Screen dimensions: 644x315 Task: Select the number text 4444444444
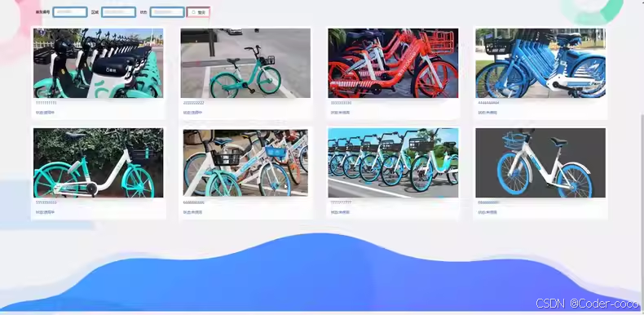click(488, 103)
